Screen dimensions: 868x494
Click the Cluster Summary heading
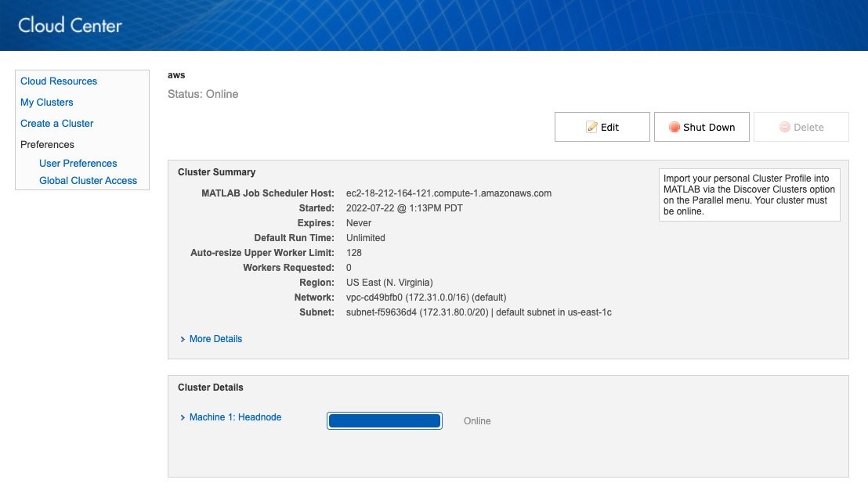point(216,172)
